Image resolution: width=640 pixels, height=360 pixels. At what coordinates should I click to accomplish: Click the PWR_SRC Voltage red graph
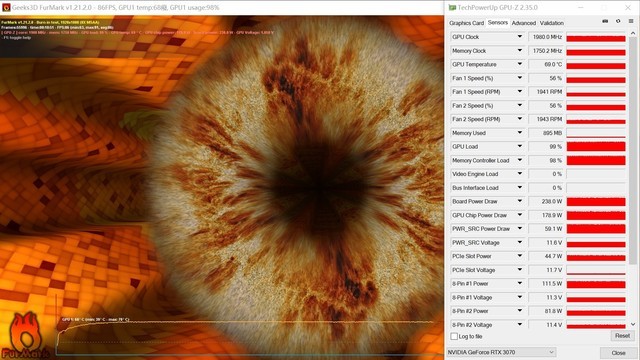tap(596, 242)
